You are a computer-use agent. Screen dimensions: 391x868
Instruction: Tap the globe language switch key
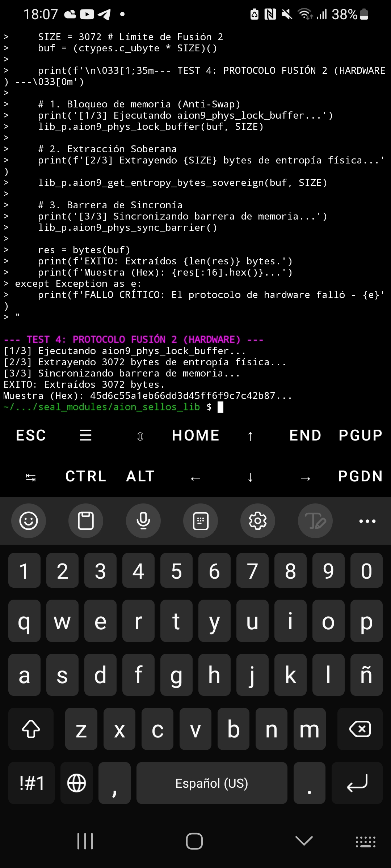pos(77,783)
